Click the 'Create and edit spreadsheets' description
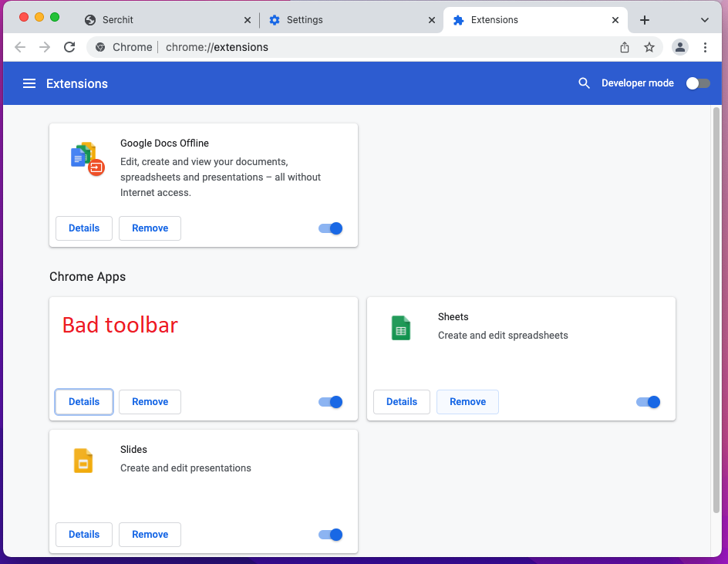This screenshot has height=564, width=728. point(503,336)
